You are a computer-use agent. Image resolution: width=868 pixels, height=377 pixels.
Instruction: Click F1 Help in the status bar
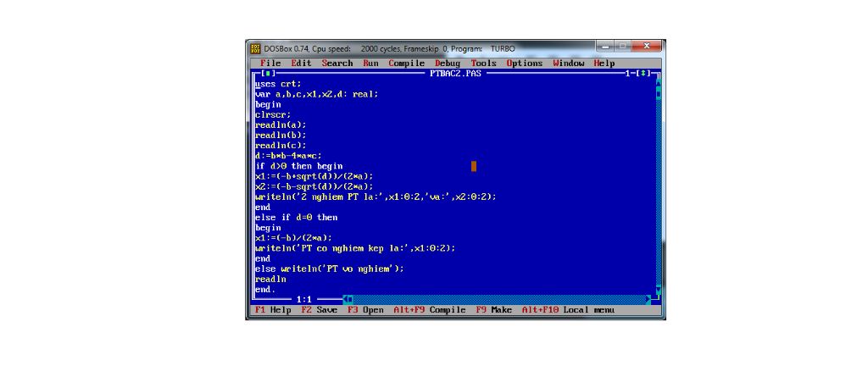274,310
